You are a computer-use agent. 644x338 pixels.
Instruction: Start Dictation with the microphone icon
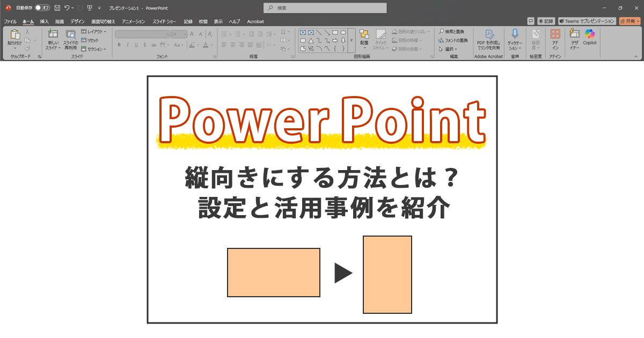[515, 36]
